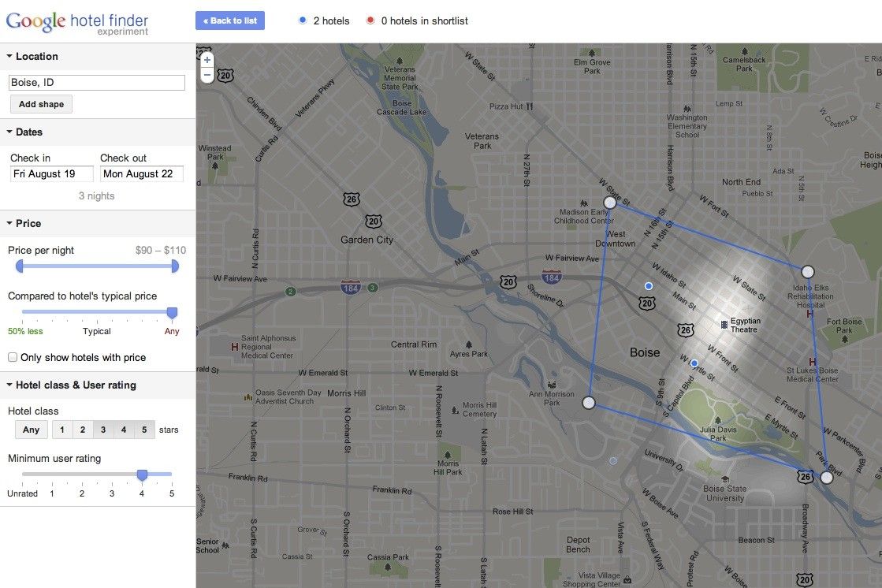Click the shape corner handle near W State St
The height and width of the screenshot is (588, 882).
point(609,203)
